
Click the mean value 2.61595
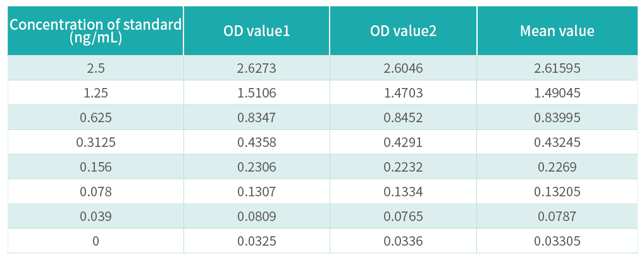pyautogui.click(x=557, y=68)
